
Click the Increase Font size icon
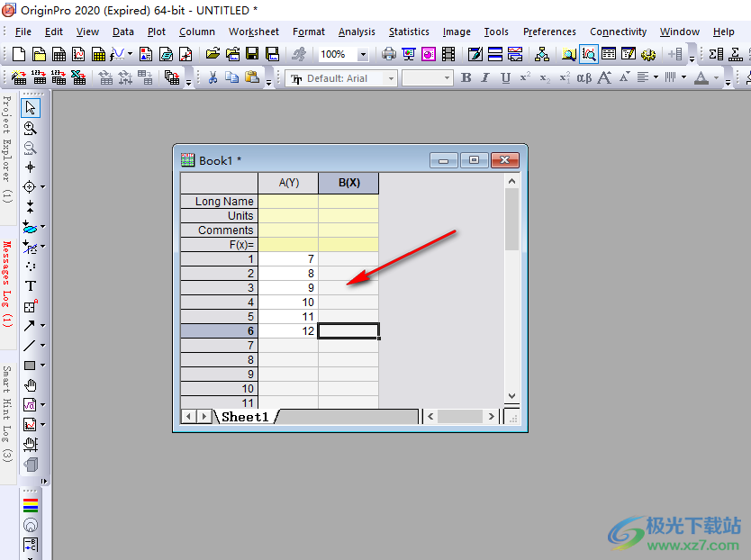(x=604, y=77)
